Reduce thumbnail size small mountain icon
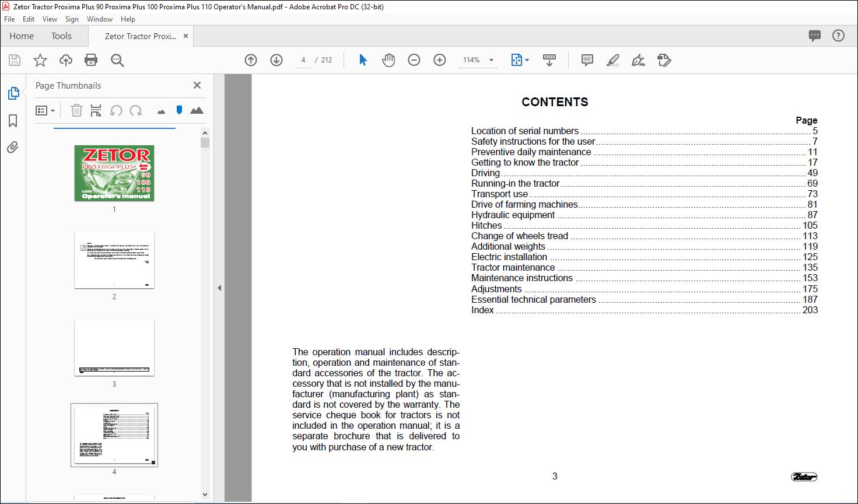 [x=161, y=111]
